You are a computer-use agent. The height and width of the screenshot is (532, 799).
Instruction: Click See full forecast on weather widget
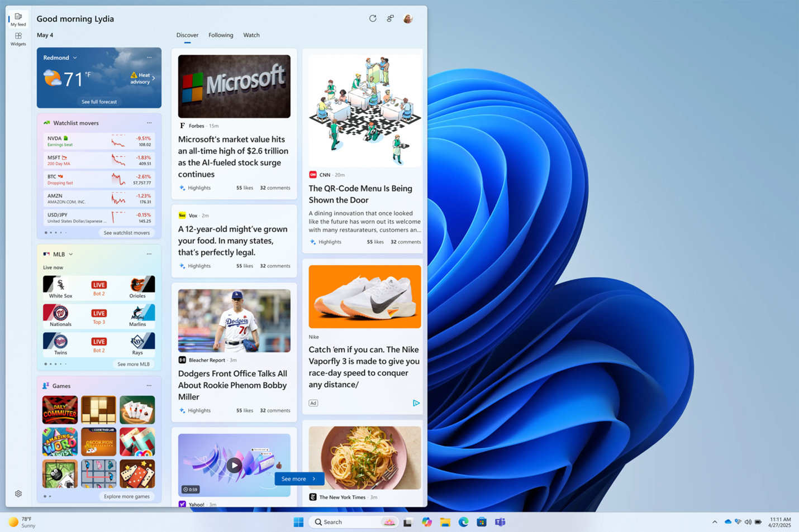pyautogui.click(x=98, y=101)
